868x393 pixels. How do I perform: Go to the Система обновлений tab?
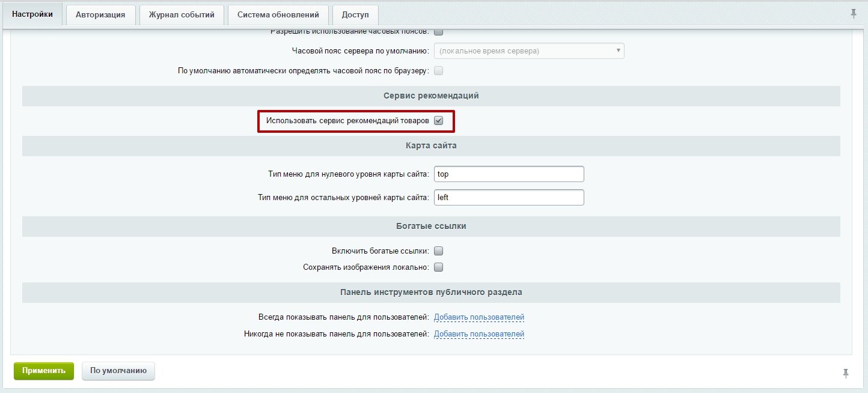coord(278,15)
